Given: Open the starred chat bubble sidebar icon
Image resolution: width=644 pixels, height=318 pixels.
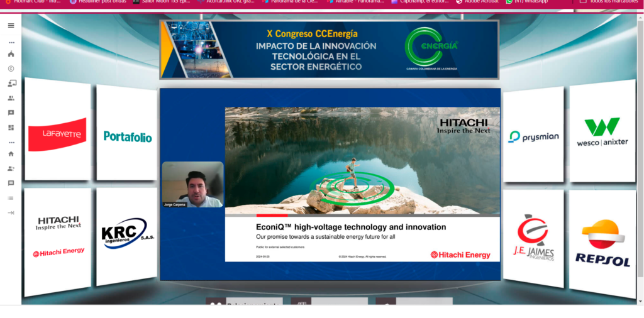Looking at the screenshot, I should click(11, 112).
